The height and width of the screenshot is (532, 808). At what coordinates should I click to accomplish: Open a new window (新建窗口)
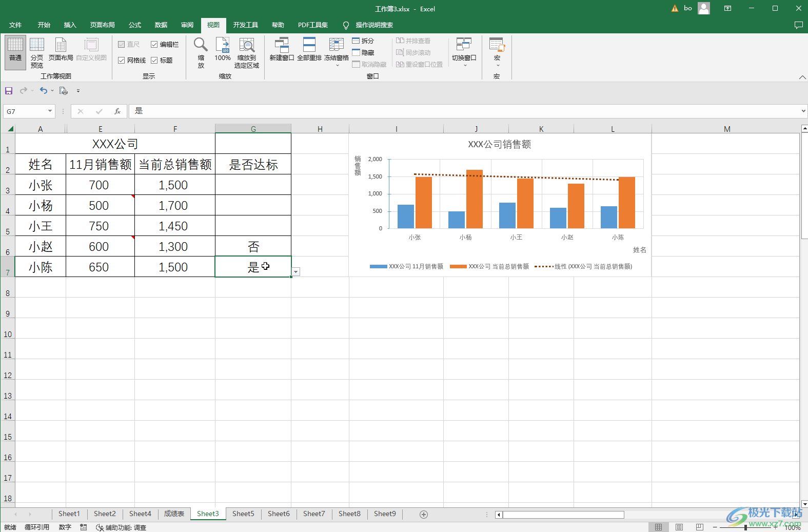[x=282, y=49]
